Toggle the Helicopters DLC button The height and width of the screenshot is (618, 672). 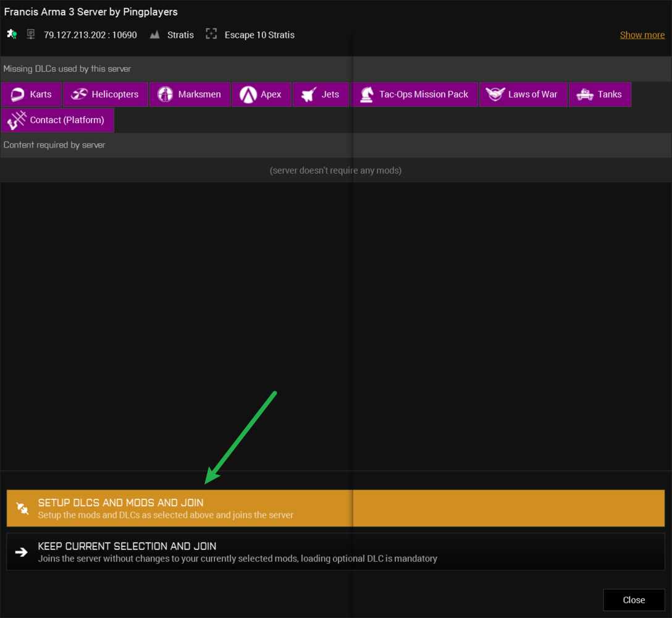106,95
